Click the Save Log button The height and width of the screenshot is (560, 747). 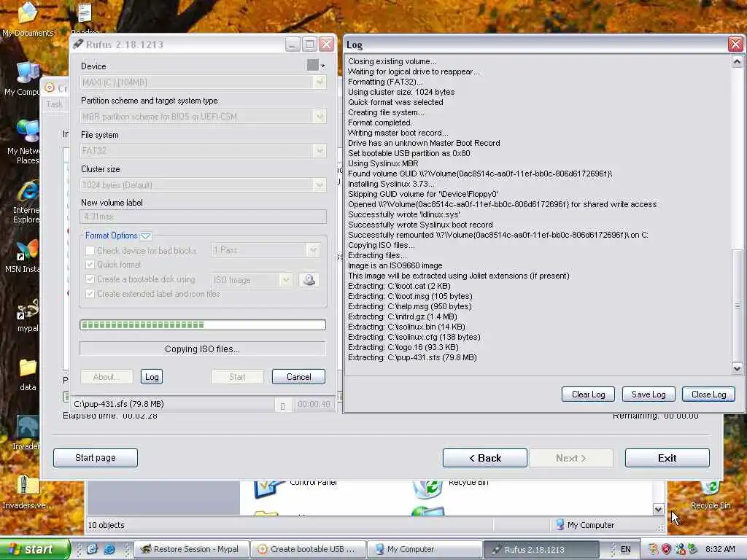pos(649,394)
